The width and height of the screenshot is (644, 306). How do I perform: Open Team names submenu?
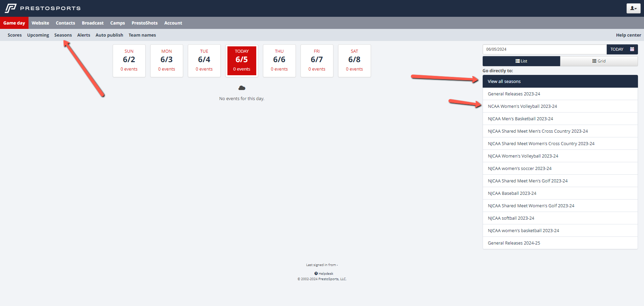[142, 35]
